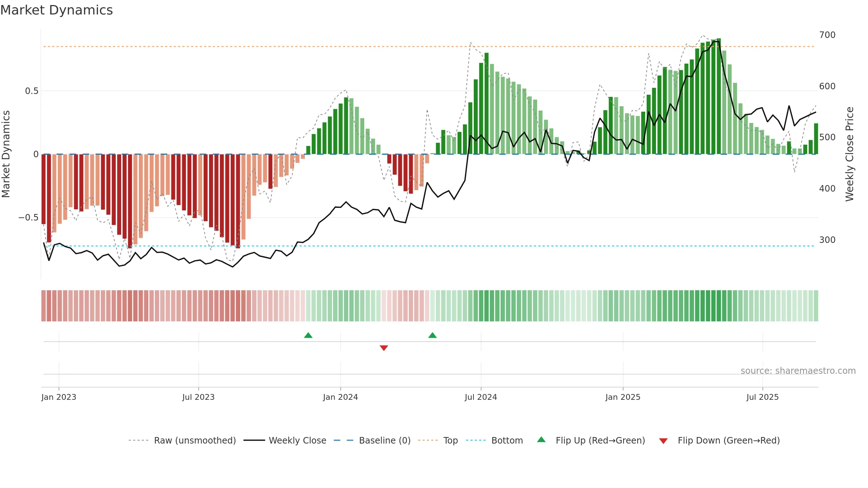Image resolution: width=868 pixels, height=488 pixels.
Task: Click the black Weekly Close legend line sample
Action: (254, 440)
